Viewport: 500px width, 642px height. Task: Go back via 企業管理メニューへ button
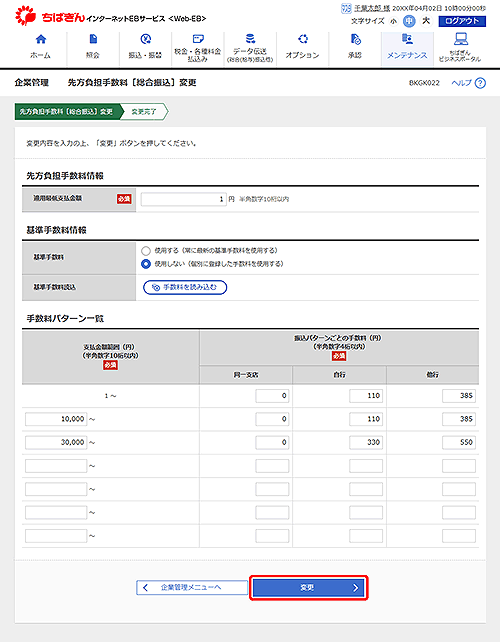(x=192, y=588)
